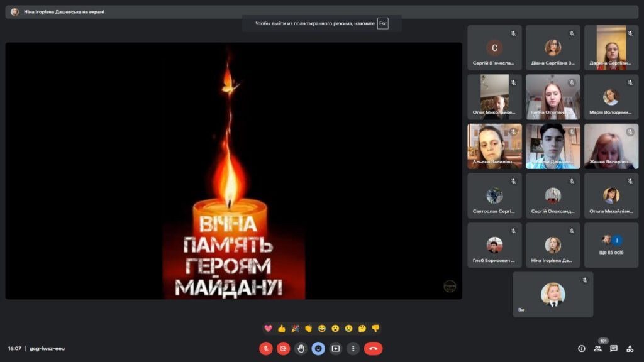Turn on the camera button
644x362 pixels.
pos(284,348)
